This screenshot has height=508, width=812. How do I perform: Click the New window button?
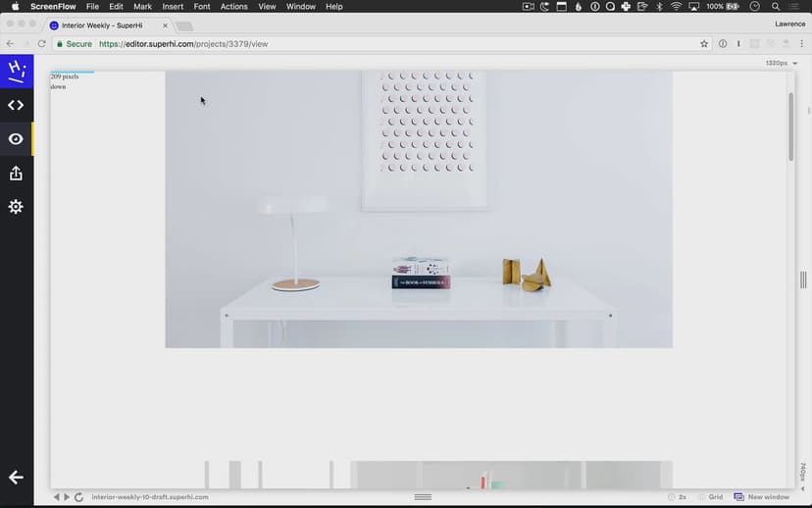(762, 497)
